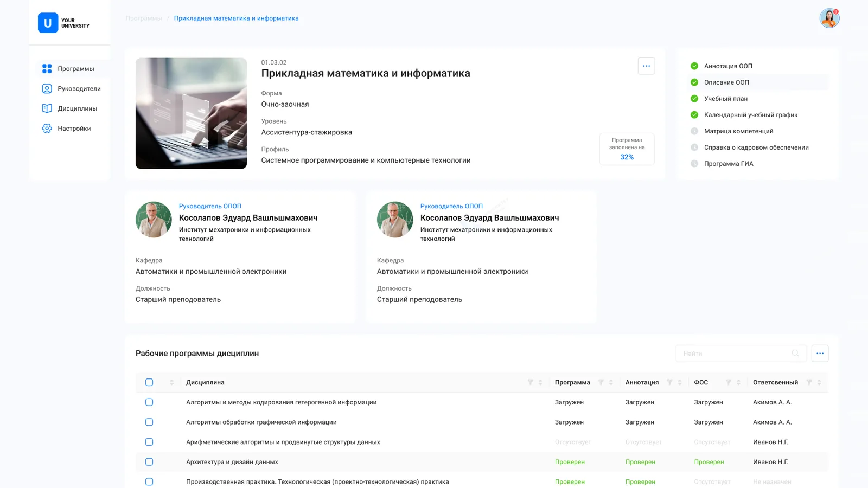Click Не назначен in Производственная практика row

tap(772, 482)
